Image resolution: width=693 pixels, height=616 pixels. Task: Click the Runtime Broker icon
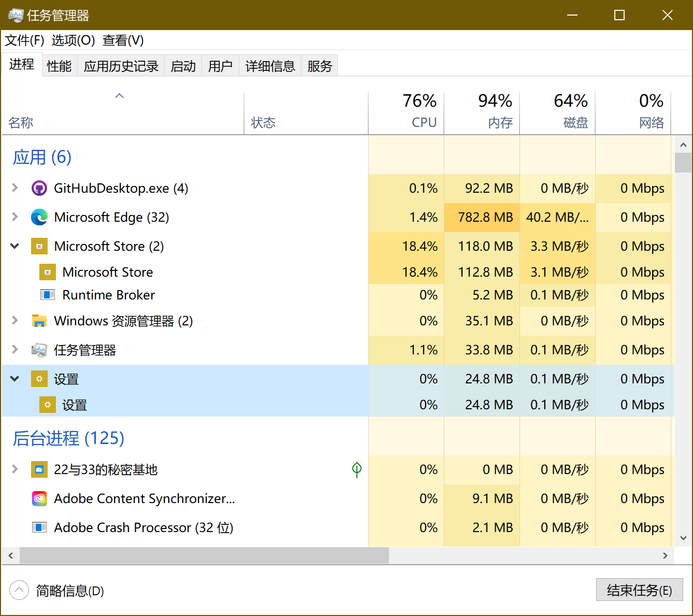tap(48, 295)
